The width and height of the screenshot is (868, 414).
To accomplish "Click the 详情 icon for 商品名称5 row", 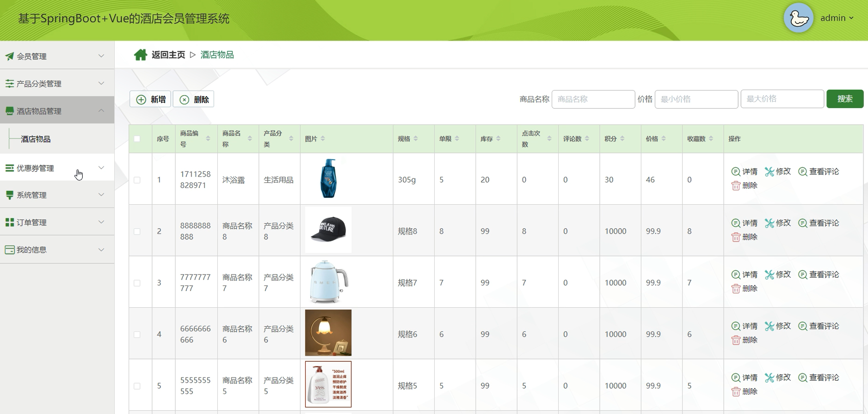I will [x=736, y=377].
